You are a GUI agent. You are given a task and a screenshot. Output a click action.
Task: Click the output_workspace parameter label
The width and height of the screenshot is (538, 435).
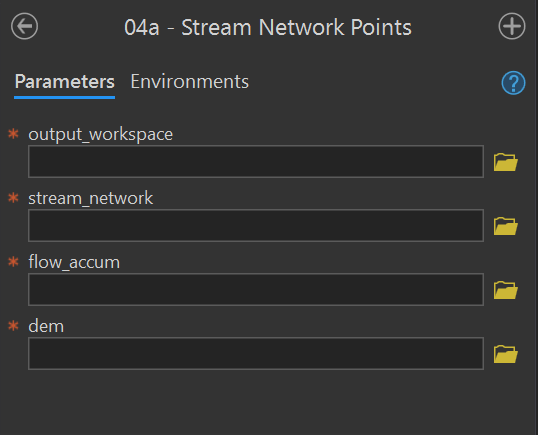click(101, 134)
